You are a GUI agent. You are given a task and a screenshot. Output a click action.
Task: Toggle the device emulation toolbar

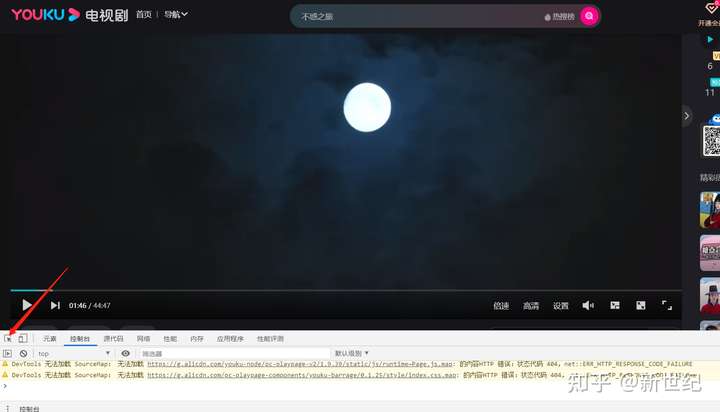point(22,339)
